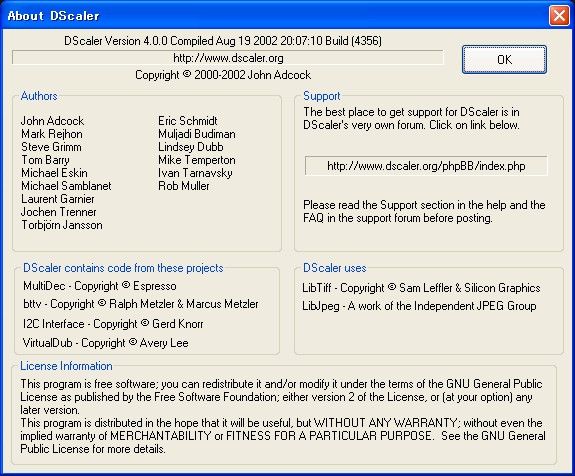This screenshot has height=476, width=575.
Task: Click the About DScaler title bar
Action: tap(275, 15)
